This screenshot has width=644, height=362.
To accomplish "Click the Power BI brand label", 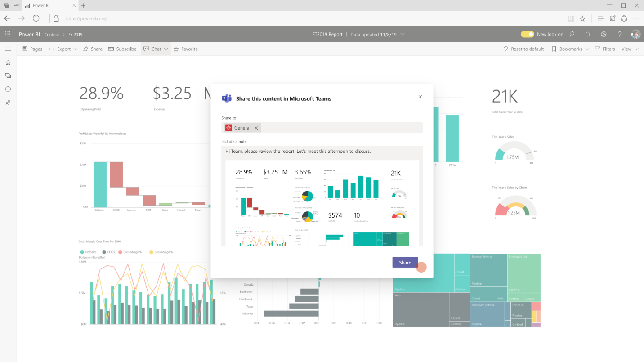I will (x=29, y=34).
